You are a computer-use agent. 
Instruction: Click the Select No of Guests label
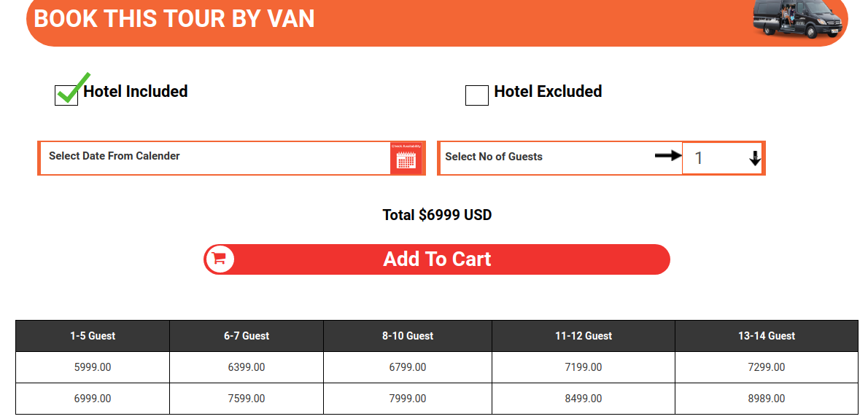point(494,157)
